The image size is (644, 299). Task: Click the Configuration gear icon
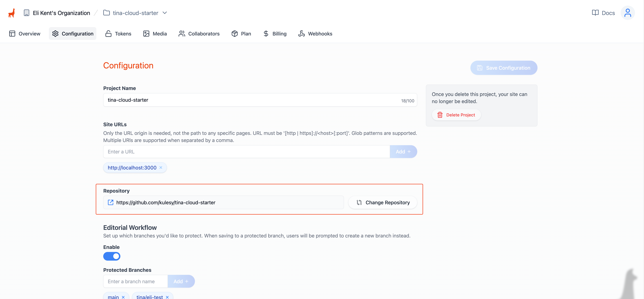pos(55,34)
